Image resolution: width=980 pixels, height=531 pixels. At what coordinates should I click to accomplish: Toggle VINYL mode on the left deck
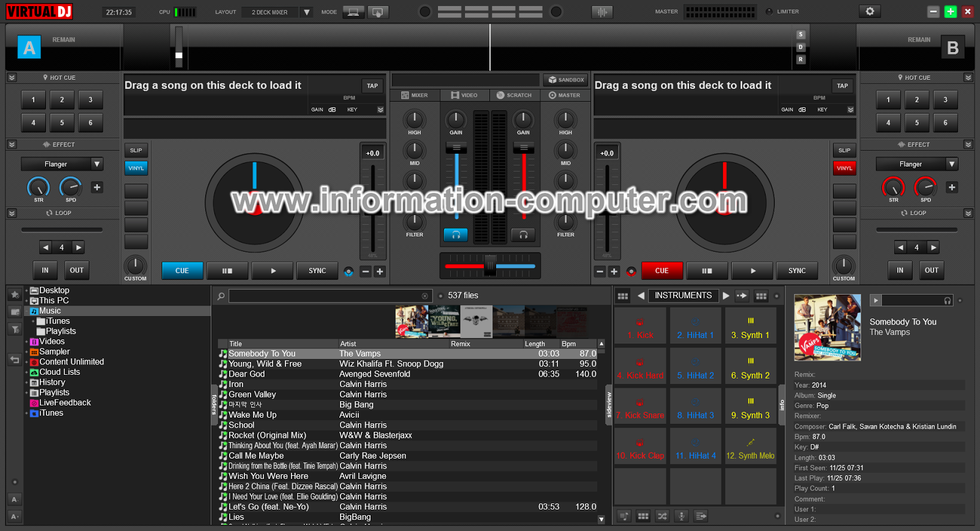point(136,168)
